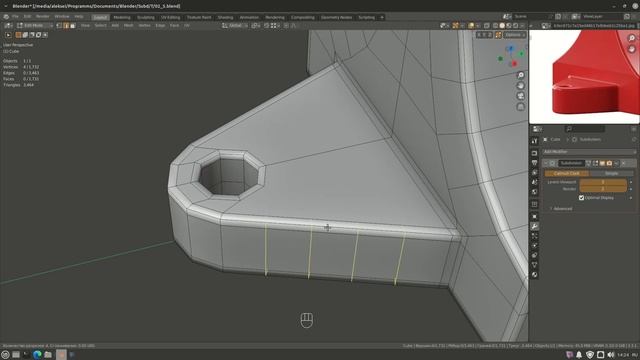Open the Edit menu in top bar
Screen dimensions: 640x360
tap(27, 17)
